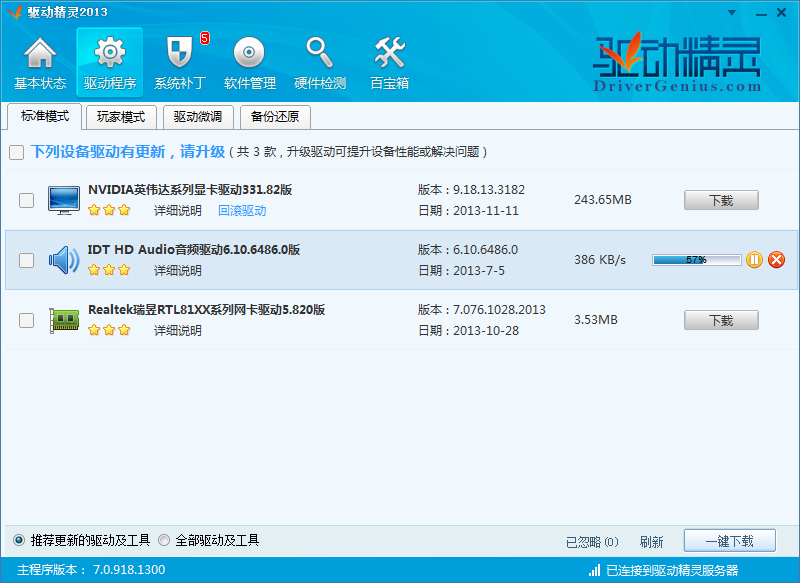Open the 驱动程序 gear section

click(110, 63)
